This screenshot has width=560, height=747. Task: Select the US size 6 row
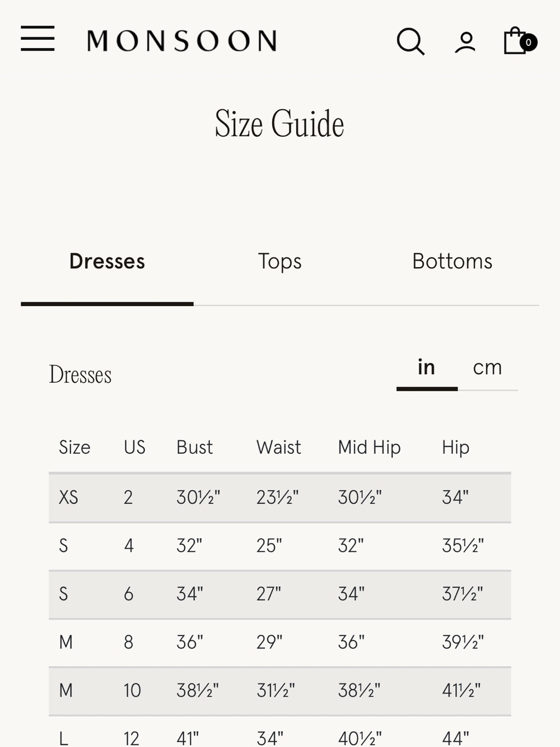280,594
